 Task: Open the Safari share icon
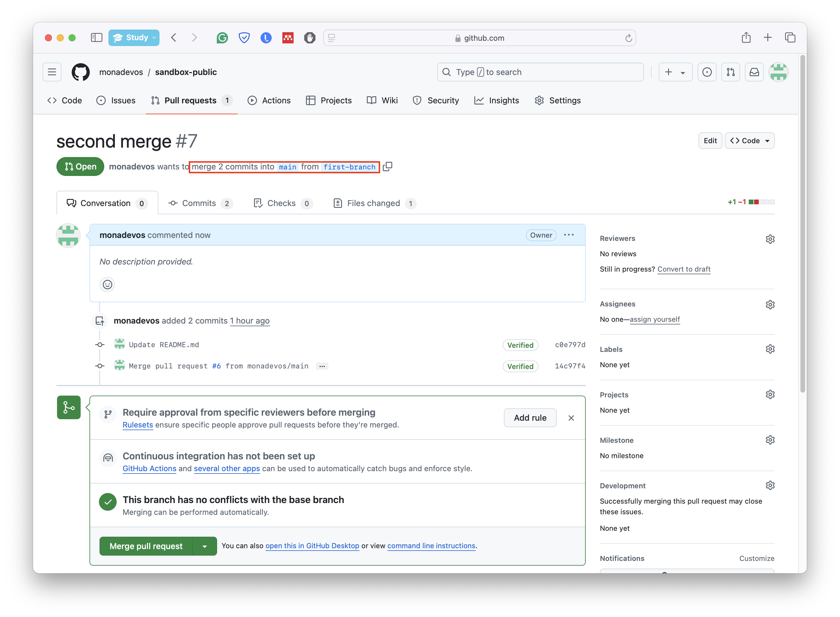(x=746, y=37)
